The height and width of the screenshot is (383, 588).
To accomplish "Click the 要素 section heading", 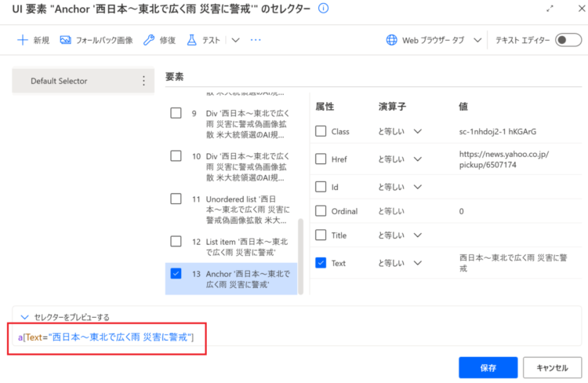I will point(174,77).
